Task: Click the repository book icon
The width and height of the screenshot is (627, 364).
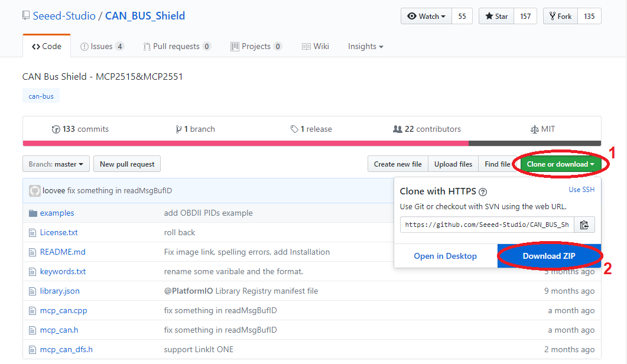Action: click(x=27, y=16)
